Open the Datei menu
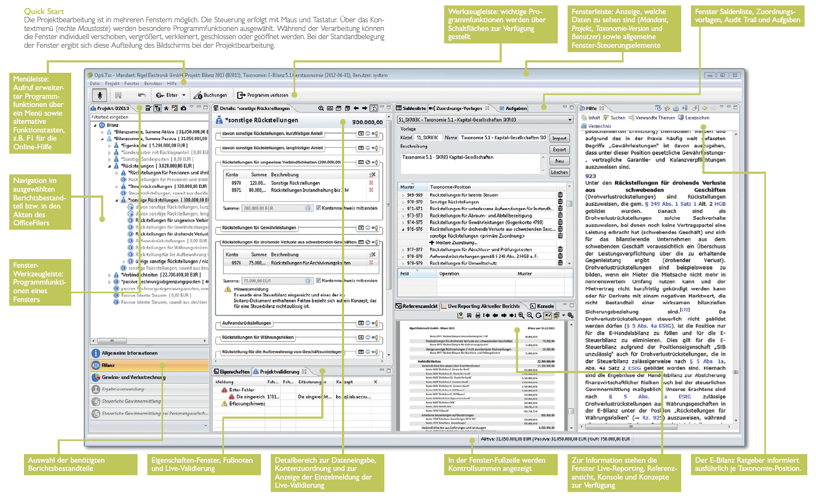816x504 pixels. [95, 84]
